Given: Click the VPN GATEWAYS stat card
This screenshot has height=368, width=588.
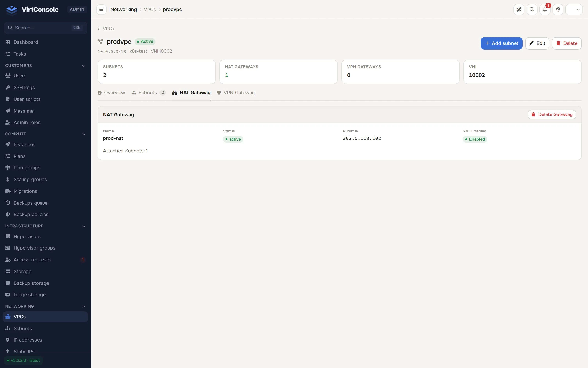Looking at the screenshot, I should [x=400, y=72].
